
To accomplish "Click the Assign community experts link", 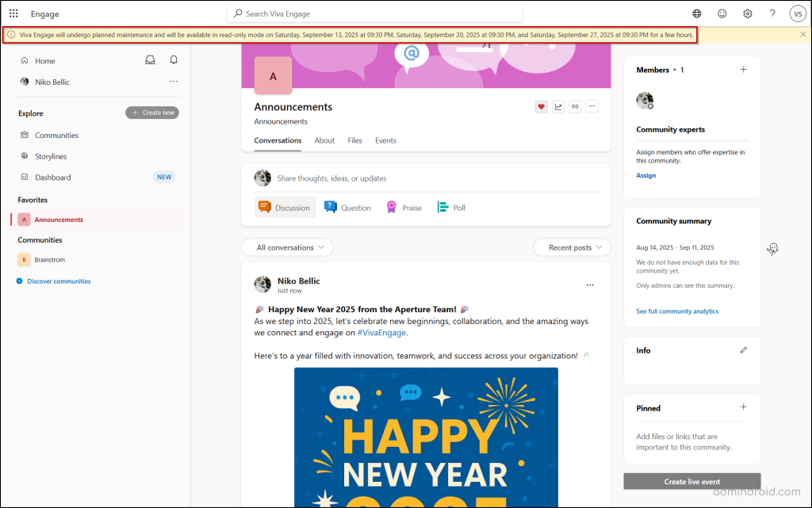I will 645,175.
